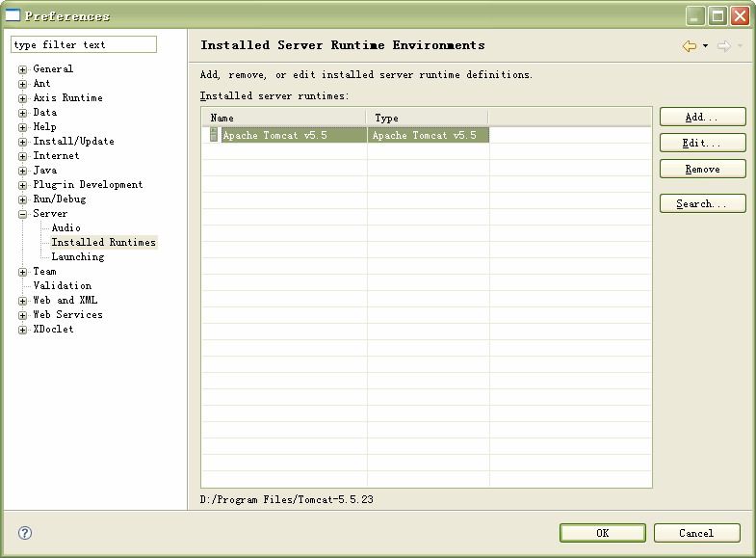
Task: Select the XDoclet category label
Action: tap(53, 329)
